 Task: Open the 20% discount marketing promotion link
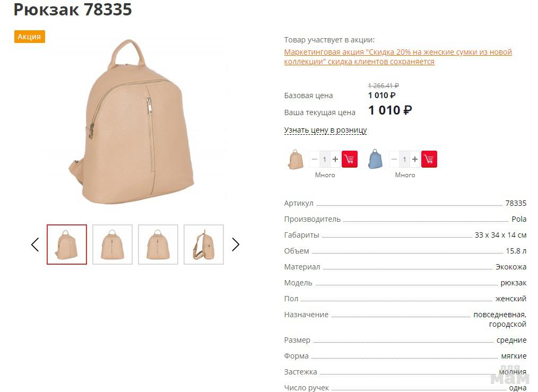coord(398,57)
